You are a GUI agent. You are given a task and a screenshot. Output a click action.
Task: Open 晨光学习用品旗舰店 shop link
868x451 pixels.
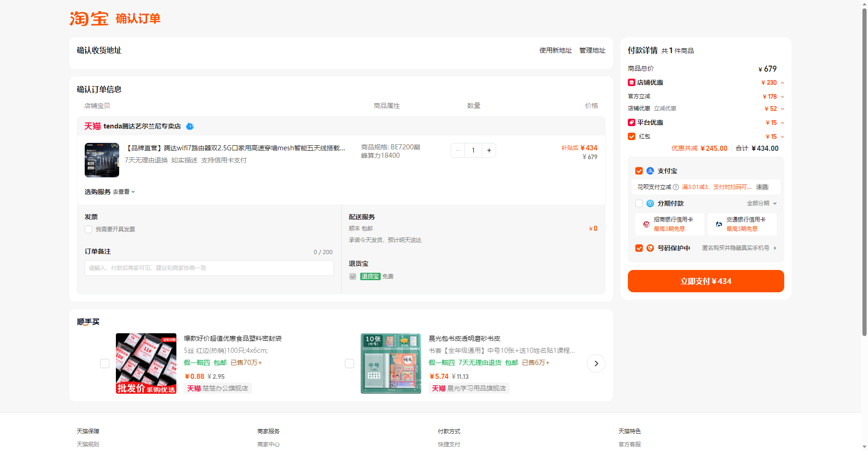tap(477, 388)
